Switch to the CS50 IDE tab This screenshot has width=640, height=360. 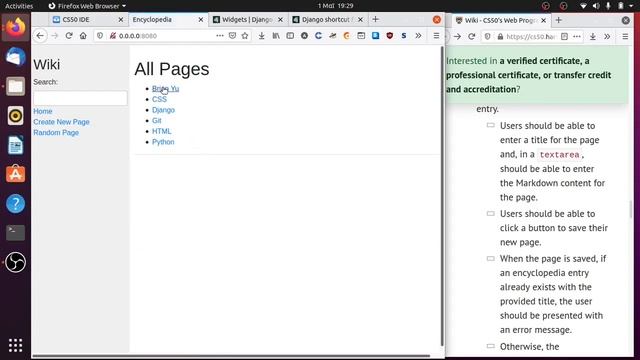point(88,20)
